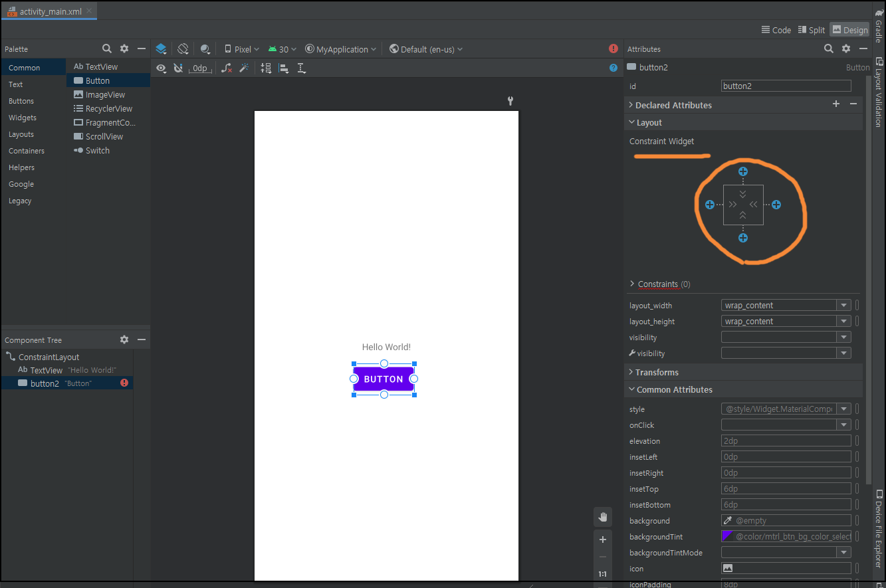Open the Component Tree settings gear
Viewport: 886px width, 588px height.
coord(124,340)
